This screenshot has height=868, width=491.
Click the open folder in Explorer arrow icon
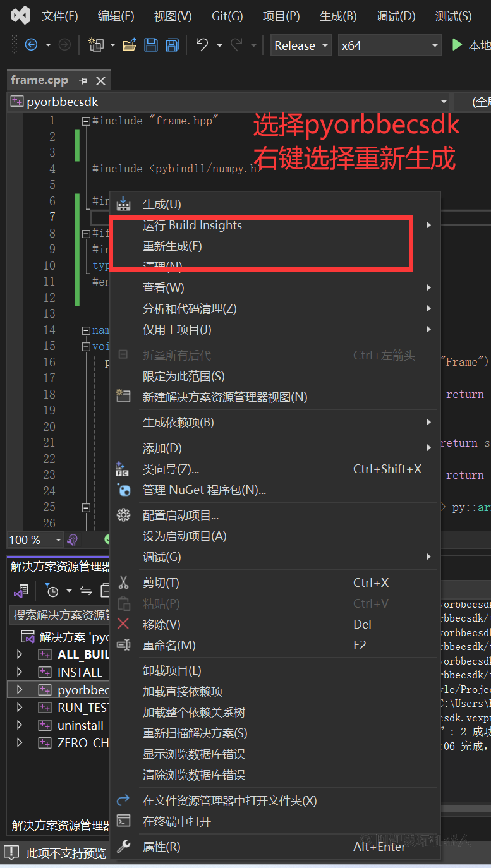pyautogui.click(x=123, y=800)
